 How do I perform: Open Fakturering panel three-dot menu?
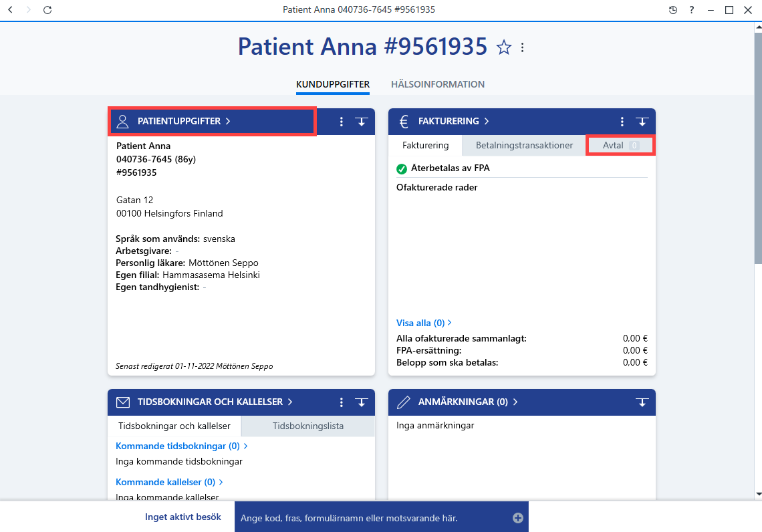pos(622,122)
